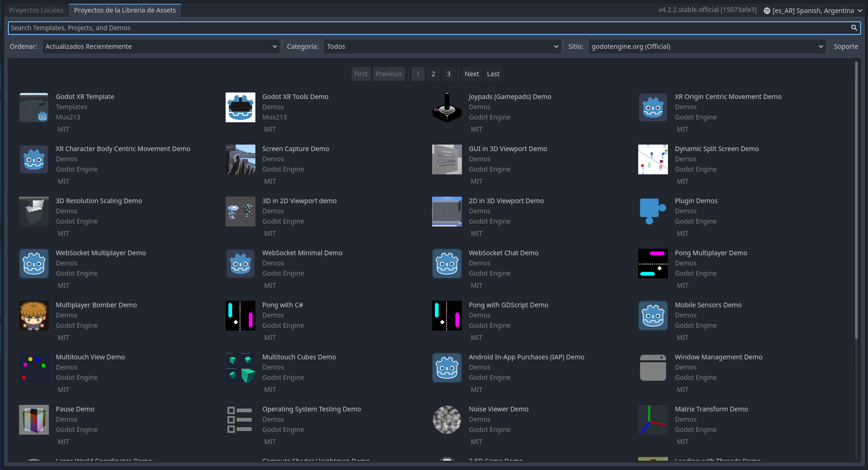
Task: Click GUI in 3D Viewport Demo thumbnail
Action: (x=447, y=159)
